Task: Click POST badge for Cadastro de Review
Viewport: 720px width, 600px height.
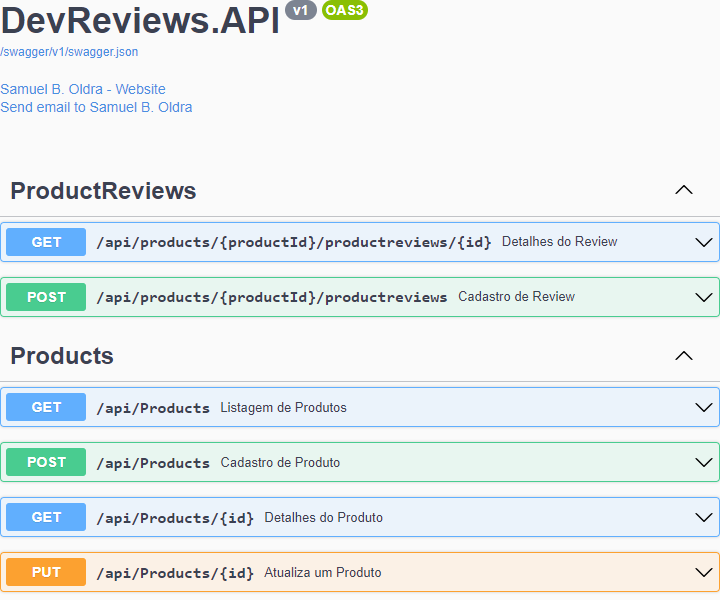Action: click(46, 297)
